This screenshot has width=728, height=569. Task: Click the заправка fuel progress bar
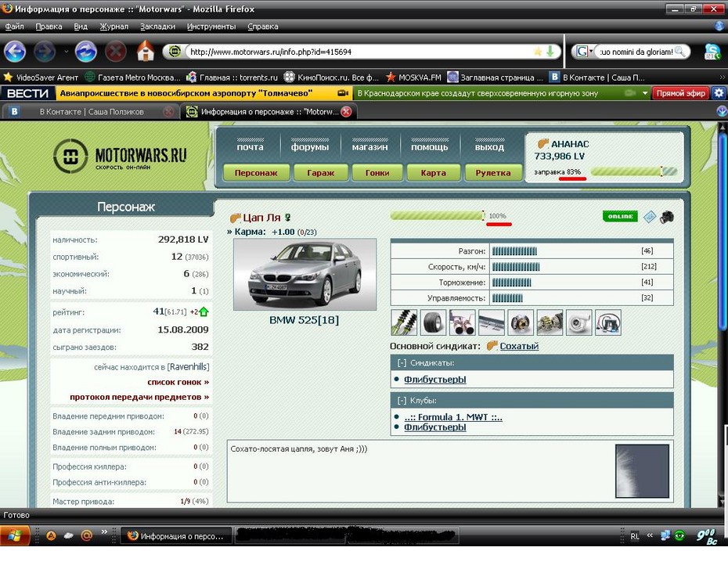(634, 171)
